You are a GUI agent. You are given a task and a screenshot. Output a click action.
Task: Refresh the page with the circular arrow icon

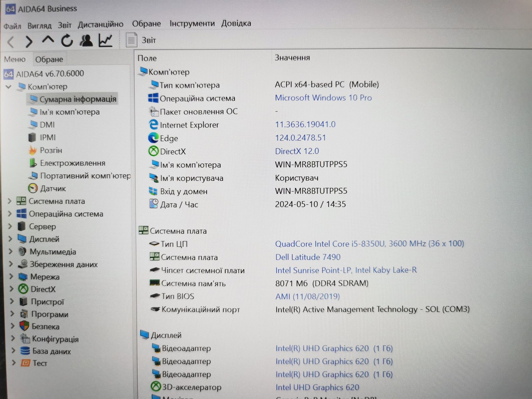coord(67,41)
